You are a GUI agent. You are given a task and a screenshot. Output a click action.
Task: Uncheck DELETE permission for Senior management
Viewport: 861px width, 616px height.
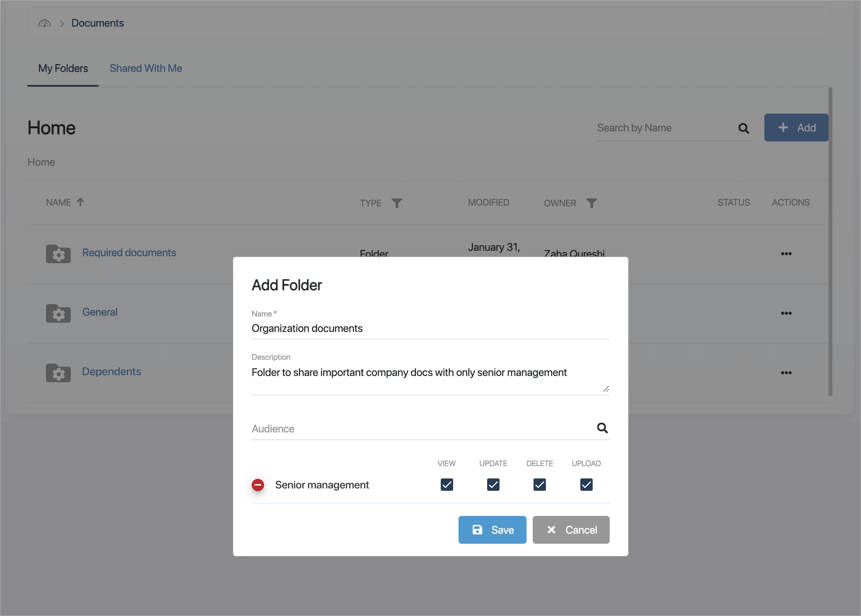click(540, 485)
